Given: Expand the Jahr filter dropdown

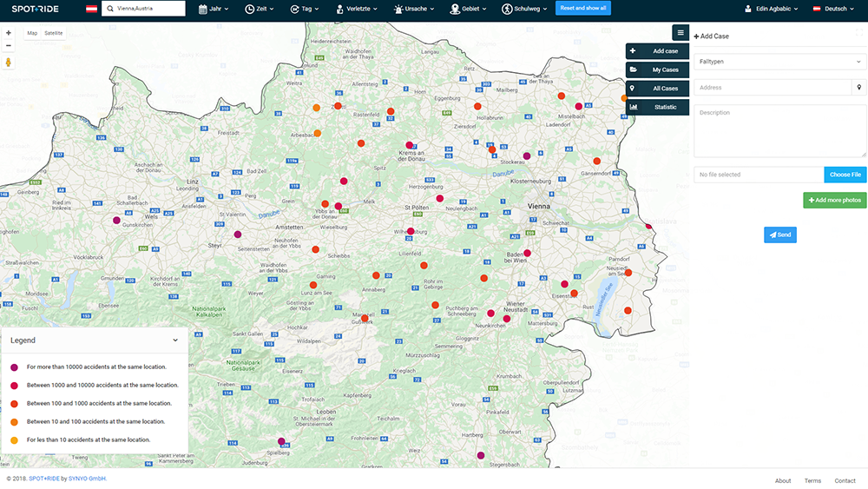Looking at the screenshot, I should (215, 9).
